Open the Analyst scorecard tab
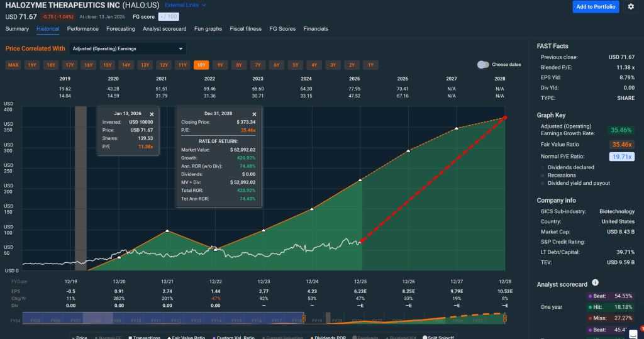644x339 pixels. pyautogui.click(x=164, y=29)
